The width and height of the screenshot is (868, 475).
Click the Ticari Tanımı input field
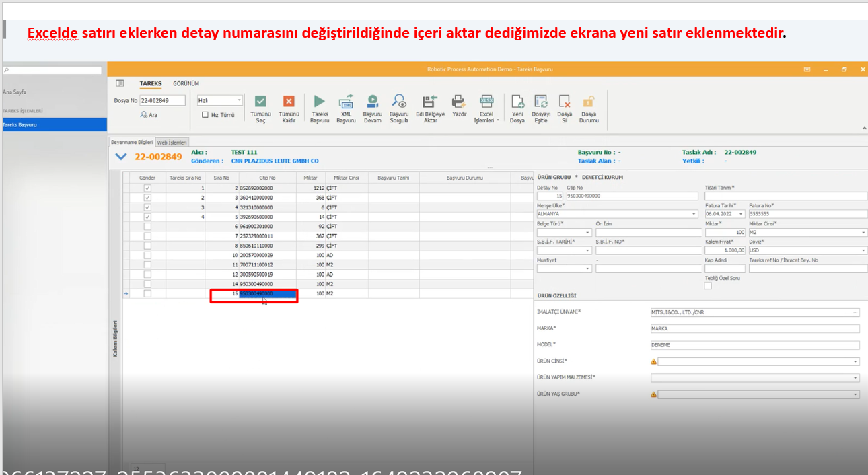coord(786,196)
